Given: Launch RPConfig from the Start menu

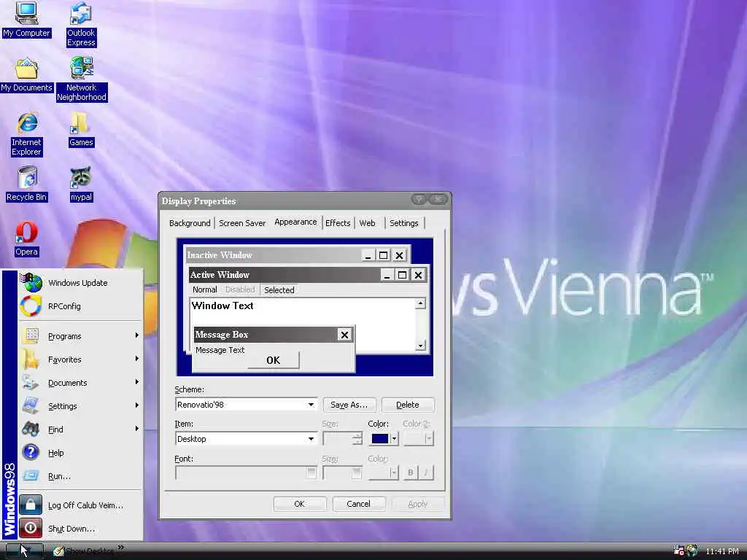Looking at the screenshot, I should (80, 306).
